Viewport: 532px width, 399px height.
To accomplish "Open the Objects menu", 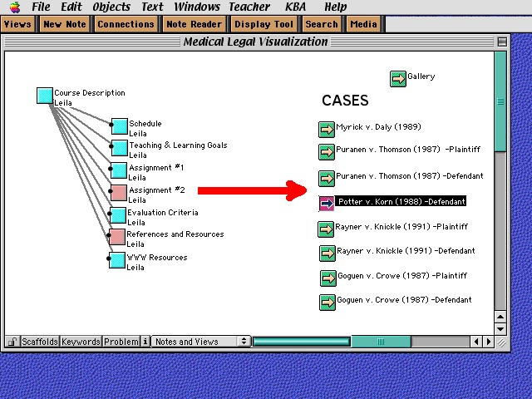I will point(111,7).
